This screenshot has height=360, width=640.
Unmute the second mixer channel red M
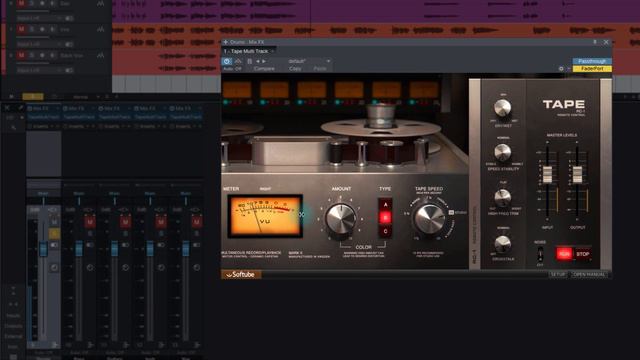pos(90,222)
